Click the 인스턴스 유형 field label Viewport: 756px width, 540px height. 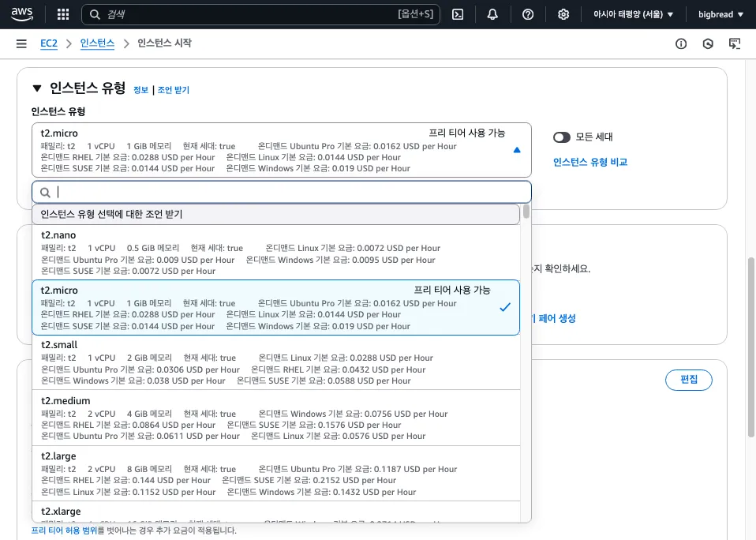point(58,111)
